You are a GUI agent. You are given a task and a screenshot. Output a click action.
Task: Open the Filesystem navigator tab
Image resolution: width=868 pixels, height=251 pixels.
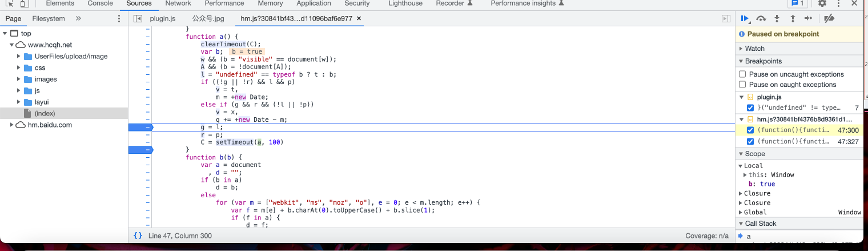click(49, 18)
